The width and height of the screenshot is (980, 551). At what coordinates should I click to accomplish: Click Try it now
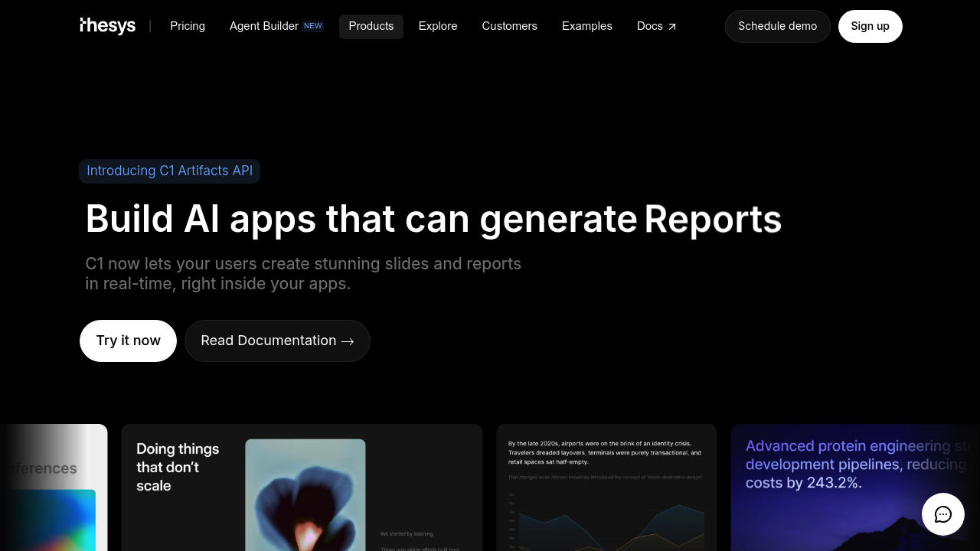pos(128,341)
